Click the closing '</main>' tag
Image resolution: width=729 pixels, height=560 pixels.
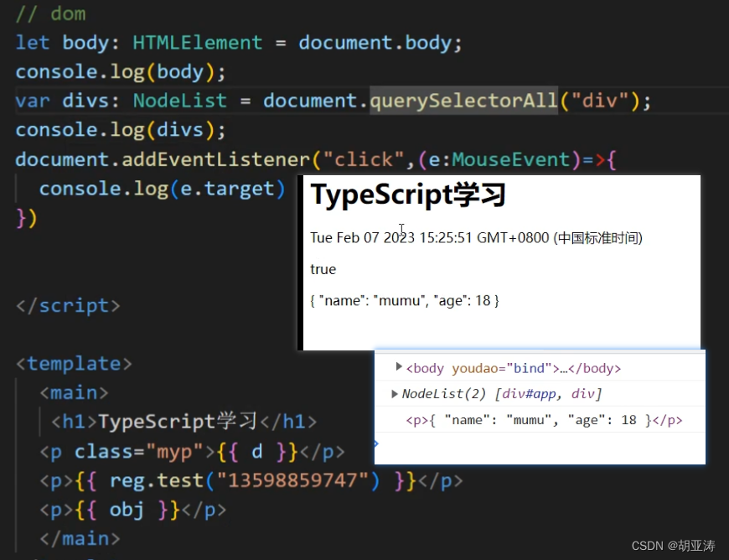(80, 538)
